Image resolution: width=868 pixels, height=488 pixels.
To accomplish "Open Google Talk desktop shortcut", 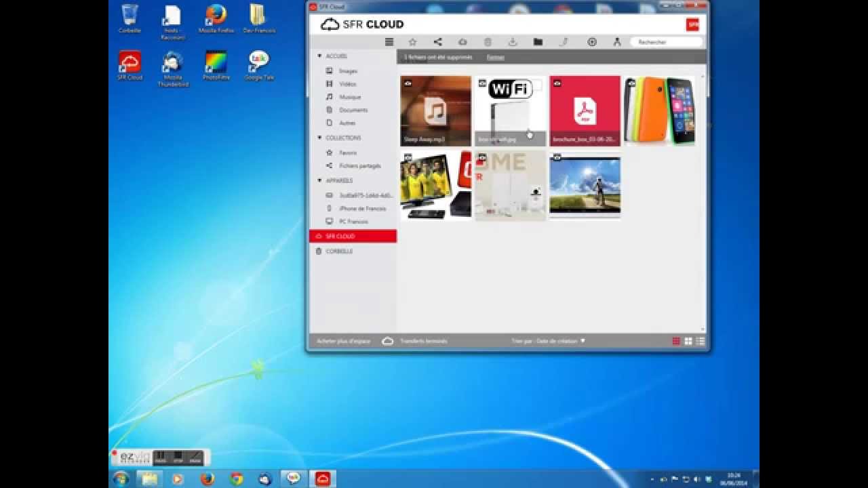I will pyautogui.click(x=259, y=66).
